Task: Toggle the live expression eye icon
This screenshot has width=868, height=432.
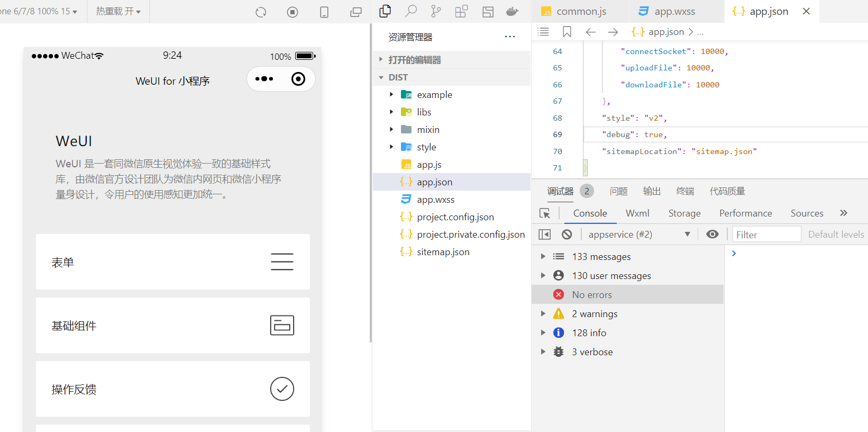Action: 712,234
